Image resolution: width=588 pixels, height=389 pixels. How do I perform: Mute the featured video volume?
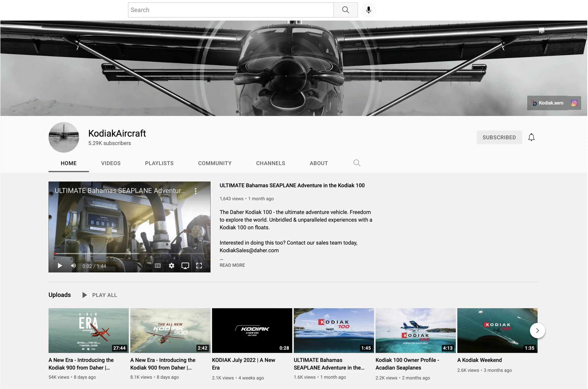point(73,266)
